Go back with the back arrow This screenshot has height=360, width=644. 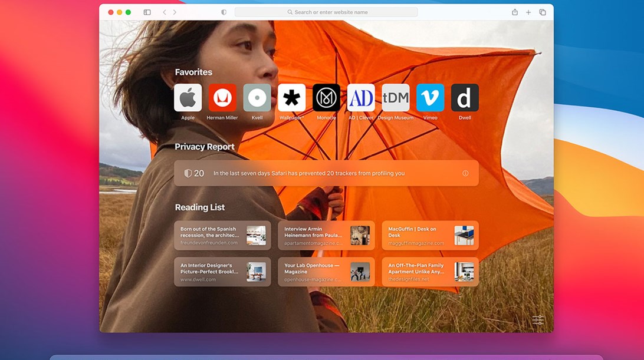pyautogui.click(x=165, y=12)
